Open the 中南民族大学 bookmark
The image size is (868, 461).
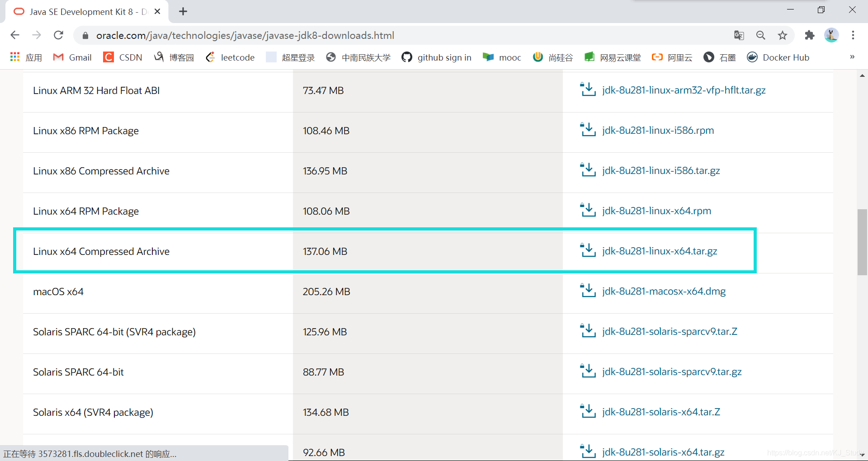point(359,57)
